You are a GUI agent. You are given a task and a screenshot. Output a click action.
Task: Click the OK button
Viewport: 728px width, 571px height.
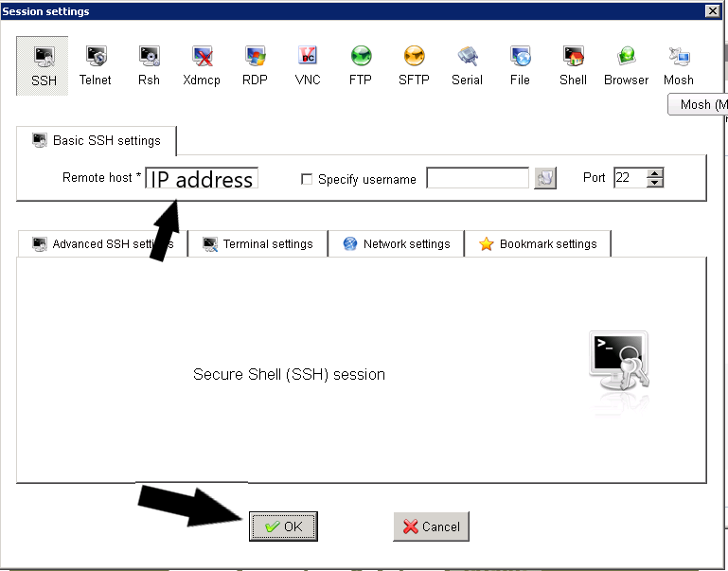pyautogui.click(x=283, y=526)
